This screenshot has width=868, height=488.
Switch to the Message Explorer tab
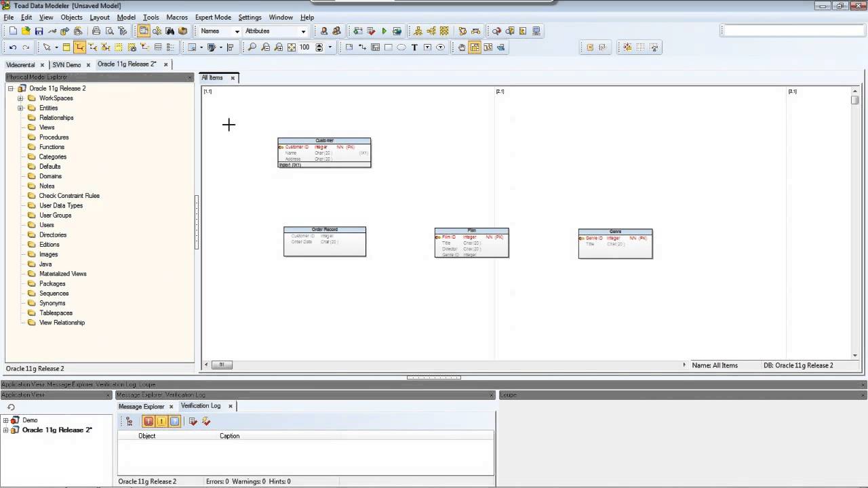point(142,407)
